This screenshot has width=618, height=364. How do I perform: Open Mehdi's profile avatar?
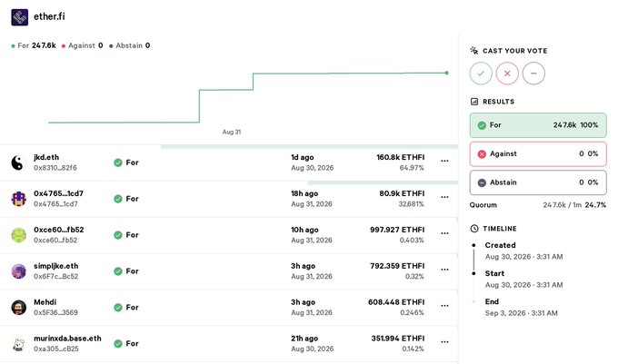18,308
